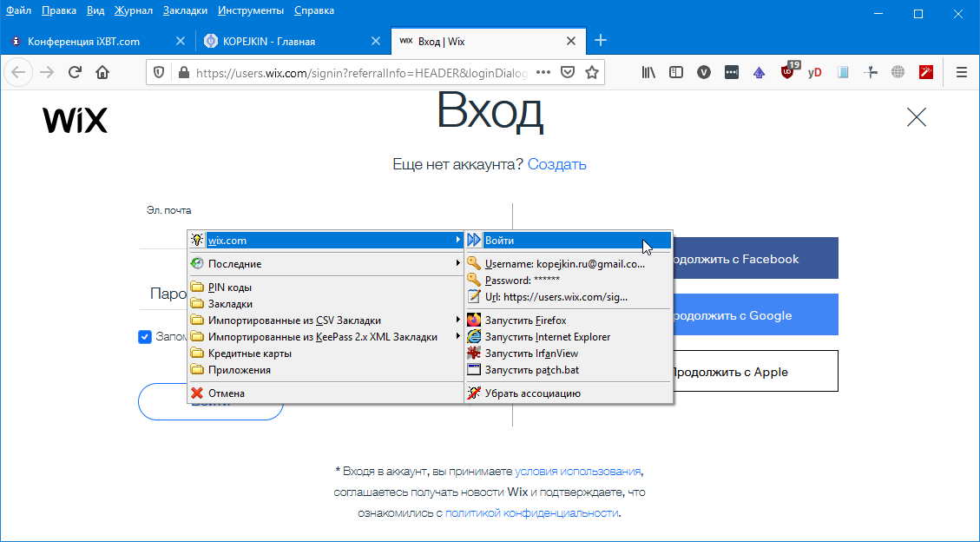Save page to Pocket

point(568,72)
